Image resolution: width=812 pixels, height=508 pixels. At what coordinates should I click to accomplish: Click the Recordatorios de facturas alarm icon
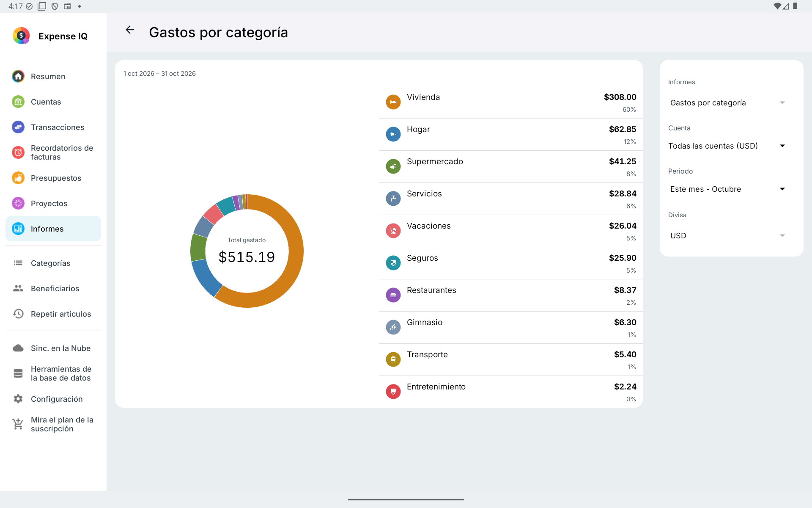click(18, 152)
